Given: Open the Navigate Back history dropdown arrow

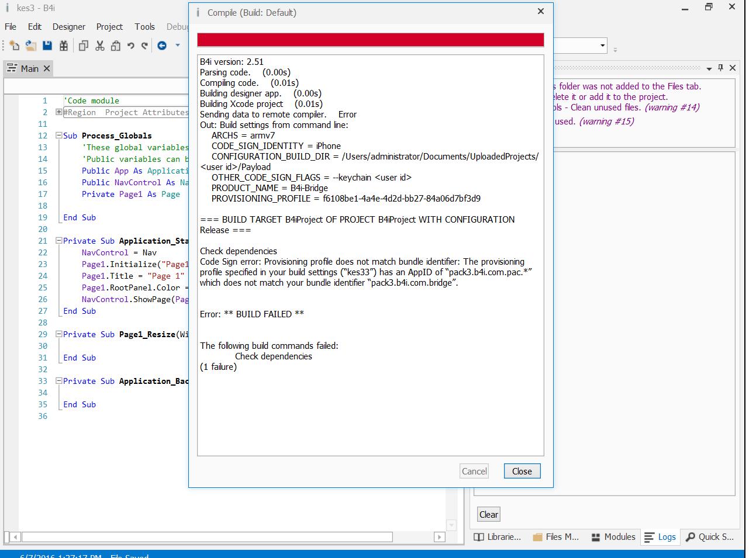Looking at the screenshot, I should (x=178, y=46).
